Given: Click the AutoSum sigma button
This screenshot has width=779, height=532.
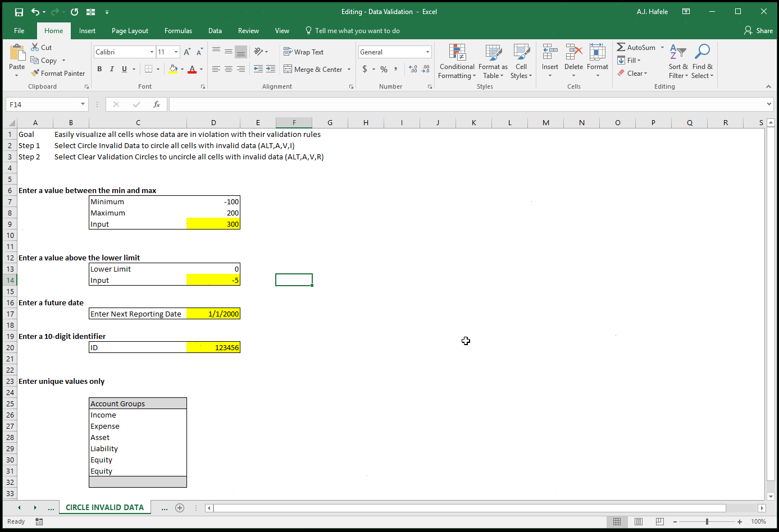Looking at the screenshot, I should click(636, 48).
